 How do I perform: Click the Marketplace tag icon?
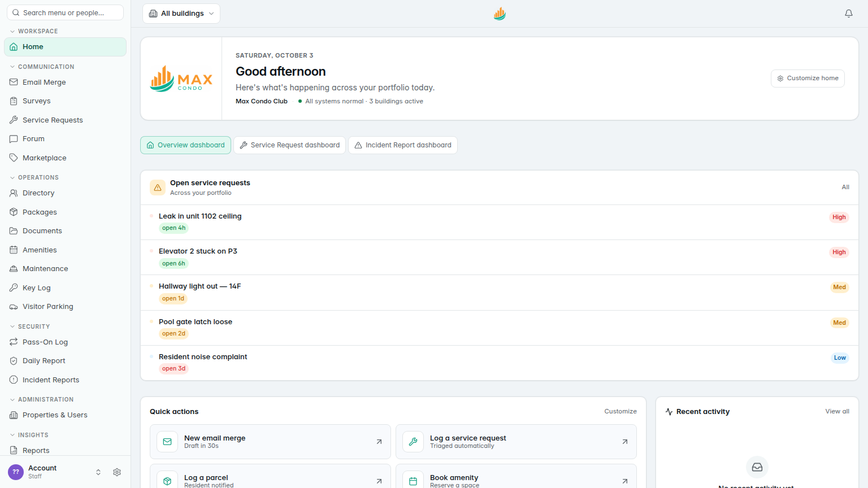point(14,158)
